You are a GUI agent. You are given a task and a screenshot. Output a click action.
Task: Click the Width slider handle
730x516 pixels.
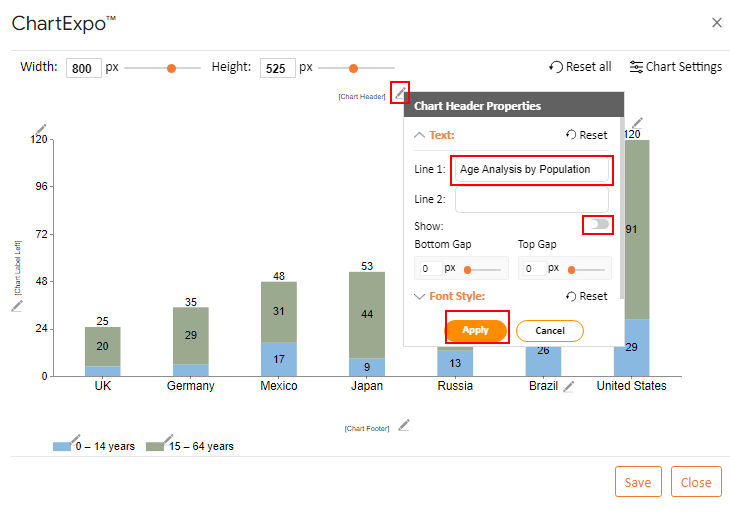pyautogui.click(x=171, y=68)
